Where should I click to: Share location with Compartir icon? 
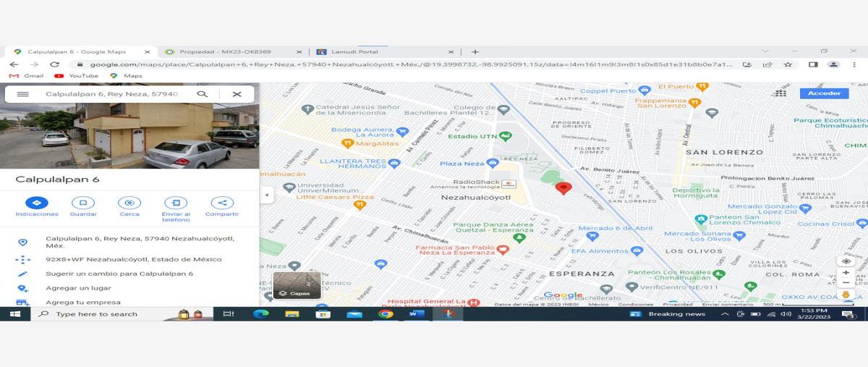point(222,203)
